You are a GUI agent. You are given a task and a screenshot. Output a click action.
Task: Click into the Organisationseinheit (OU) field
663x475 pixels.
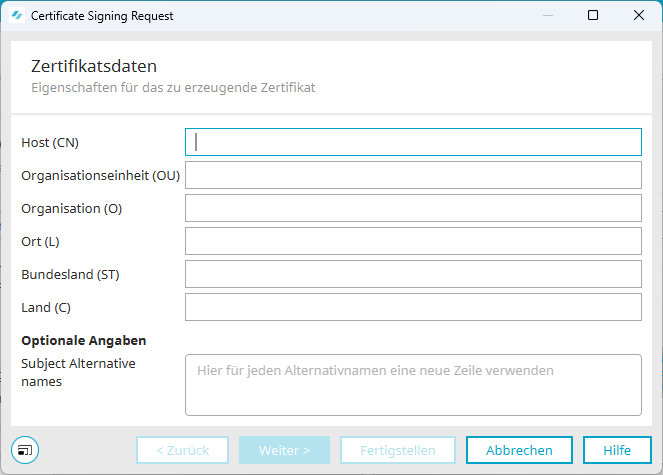pos(413,175)
